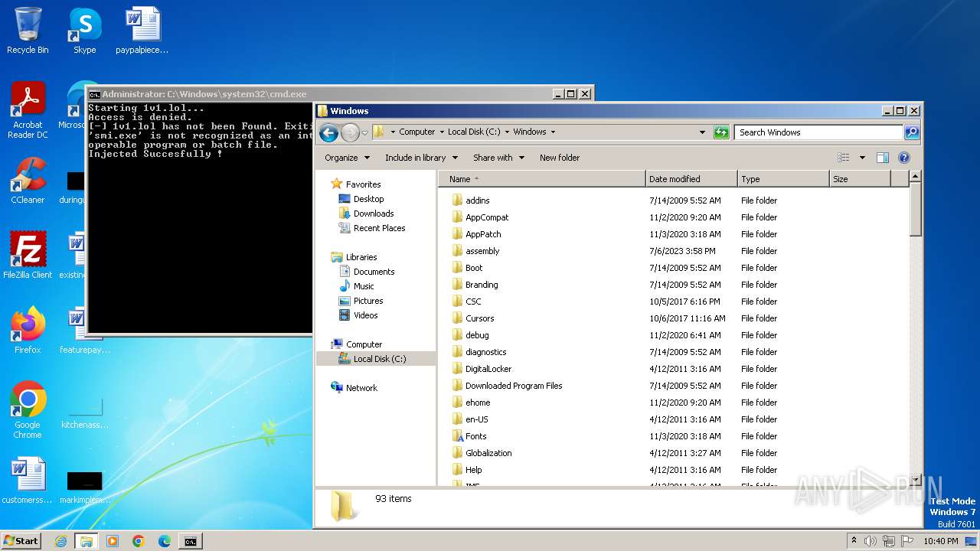Image resolution: width=980 pixels, height=551 pixels.
Task: Expand Computer breadcrumb arrow in address bar
Action: point(442,132)
